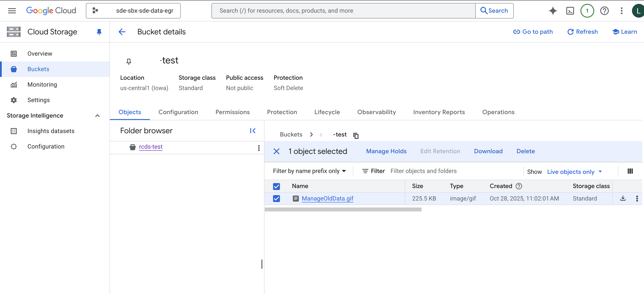Viewport: 644px width, 294px height.
Task: Open the Live objects only dropdown
Action: tap(574, 172)
